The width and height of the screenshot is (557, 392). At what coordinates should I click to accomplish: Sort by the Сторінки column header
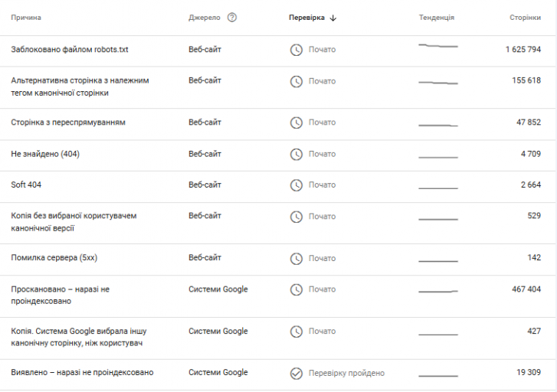click(x=525, y=18)
